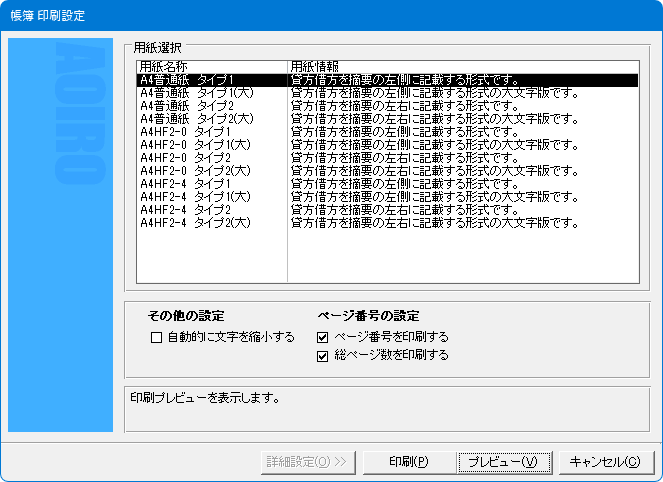
Task: Pick A4HF2-4 タイプ2(大) in the list
Action: coord(193,222)
